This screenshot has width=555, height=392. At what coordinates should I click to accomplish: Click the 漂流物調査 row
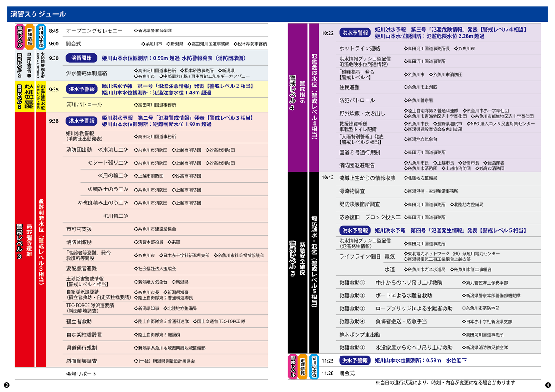coord(438,191)
